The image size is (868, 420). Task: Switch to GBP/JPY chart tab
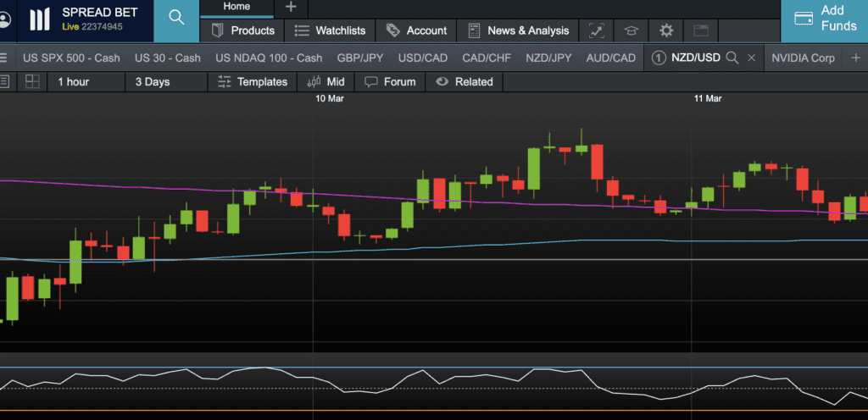point(360,58)
